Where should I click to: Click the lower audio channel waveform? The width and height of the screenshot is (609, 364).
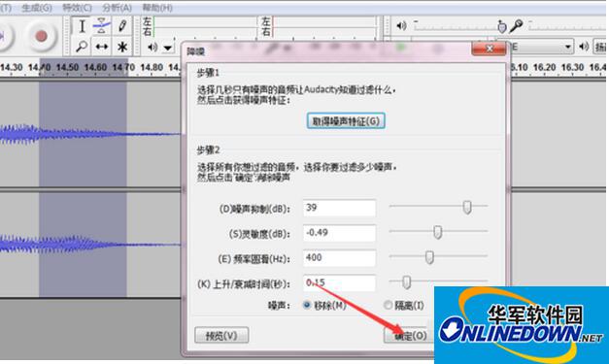(90, 245)
